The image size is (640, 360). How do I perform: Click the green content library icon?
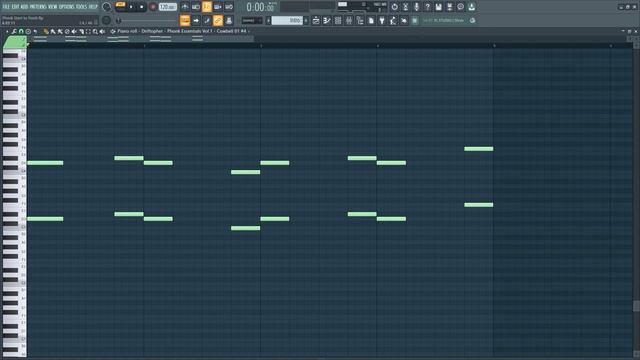tap(415, 20)
